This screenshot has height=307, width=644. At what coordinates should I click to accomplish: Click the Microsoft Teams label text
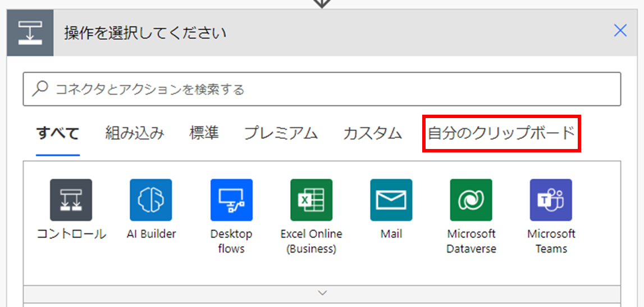pos(551,242)
